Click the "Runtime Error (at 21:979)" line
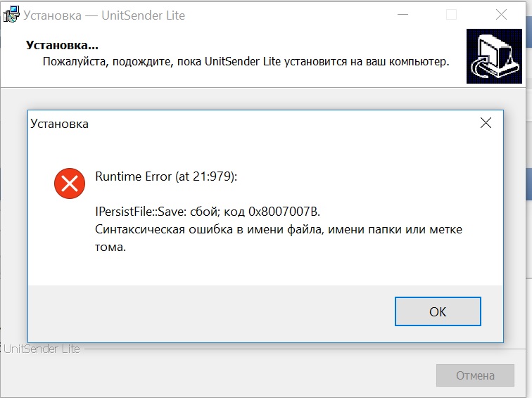Screen dimensions: 532x400 pos(166,176)
